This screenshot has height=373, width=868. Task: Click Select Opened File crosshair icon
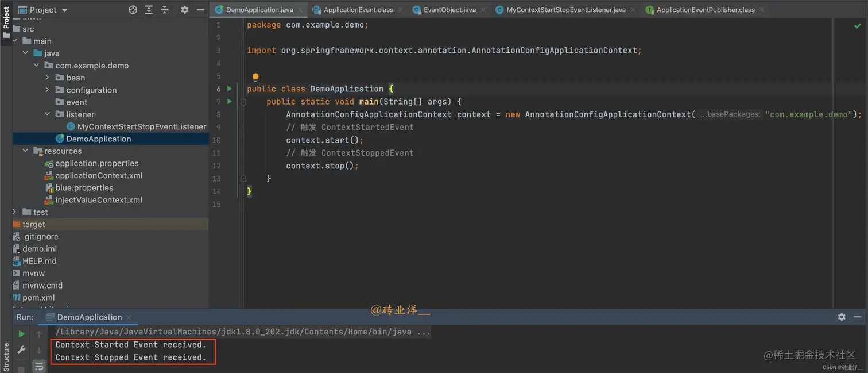[x=133, y=10]
